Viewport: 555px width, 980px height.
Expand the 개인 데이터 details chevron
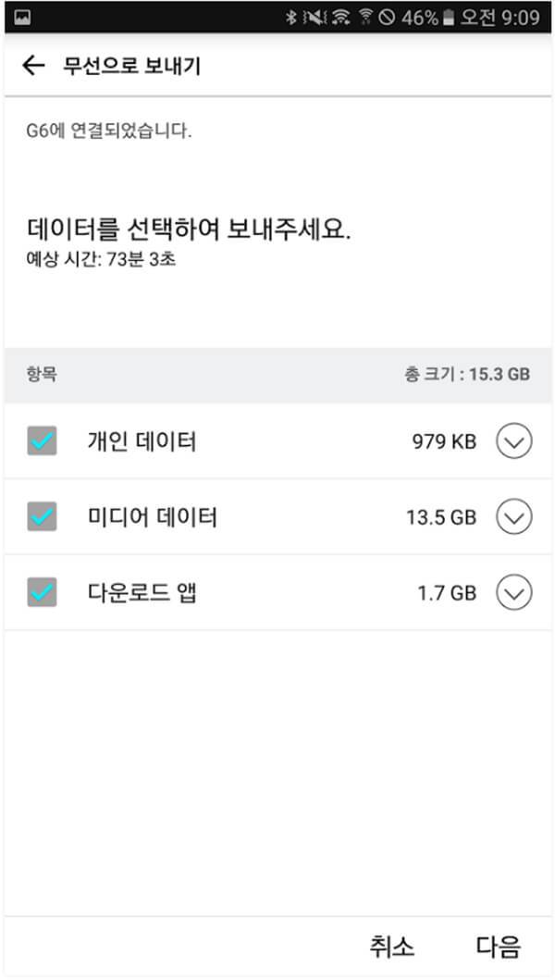click(x=513, y=441)
